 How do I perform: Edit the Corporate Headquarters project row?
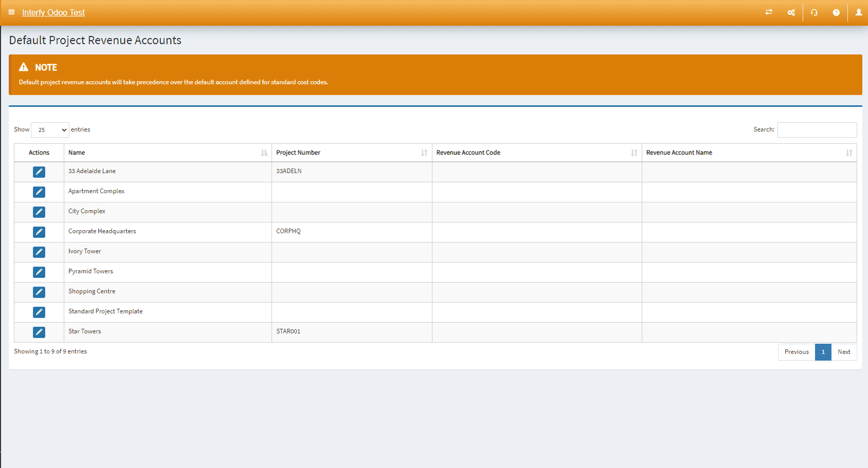(x=39, y=232)
